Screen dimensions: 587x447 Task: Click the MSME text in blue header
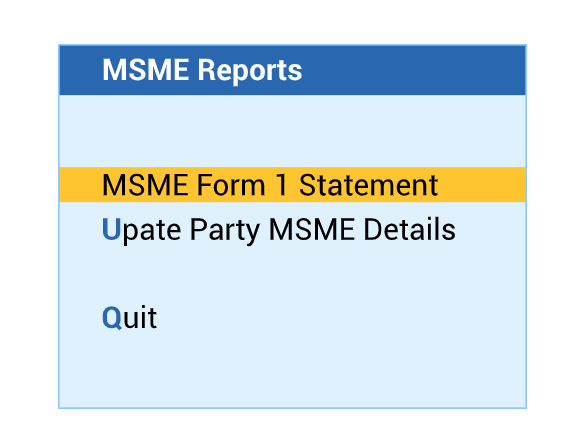click(146, 70)
